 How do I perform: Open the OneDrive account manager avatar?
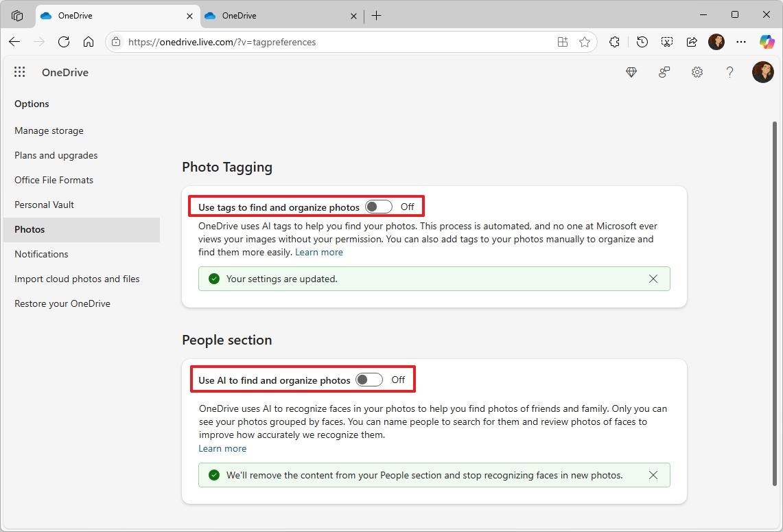coord(763,73)
